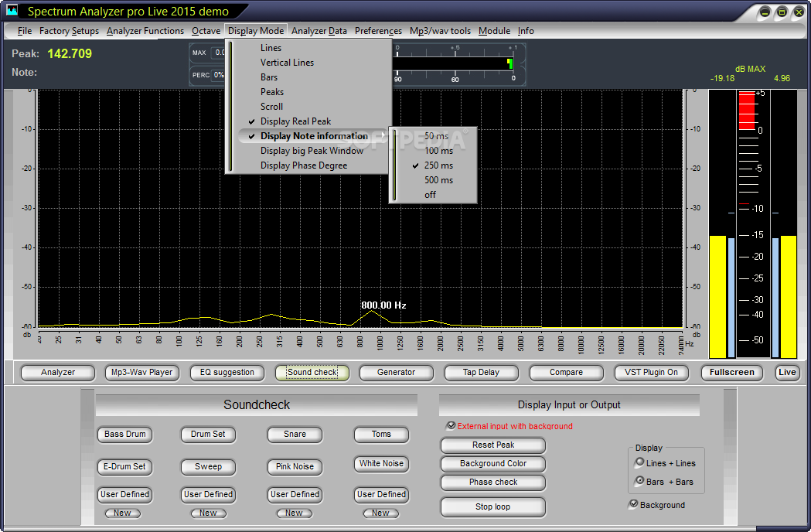811x532 pixels.
Task: Play Toms soundcheck
Action: 381,435
